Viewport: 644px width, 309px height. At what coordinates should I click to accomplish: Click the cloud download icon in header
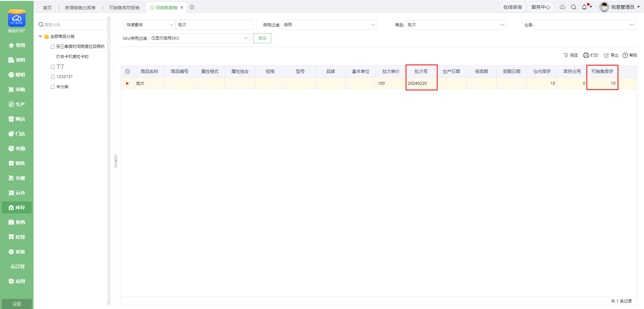pos(562,7)
